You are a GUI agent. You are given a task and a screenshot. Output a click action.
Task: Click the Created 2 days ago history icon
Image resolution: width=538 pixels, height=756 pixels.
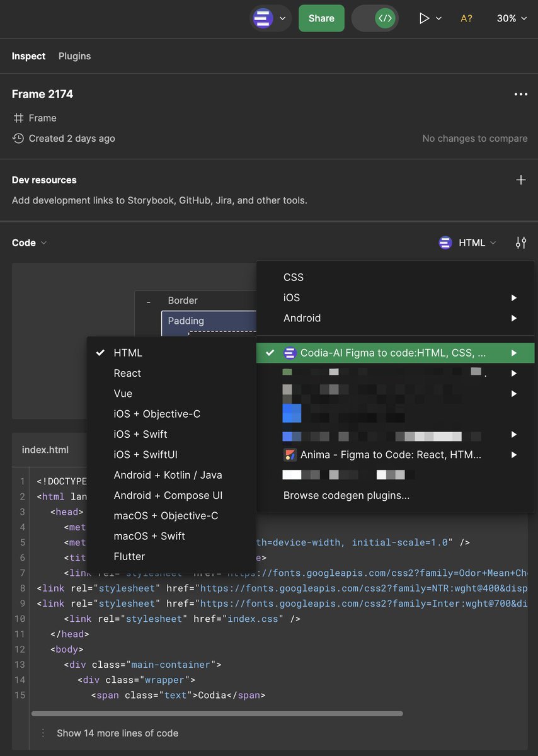(x=18, y=138)
